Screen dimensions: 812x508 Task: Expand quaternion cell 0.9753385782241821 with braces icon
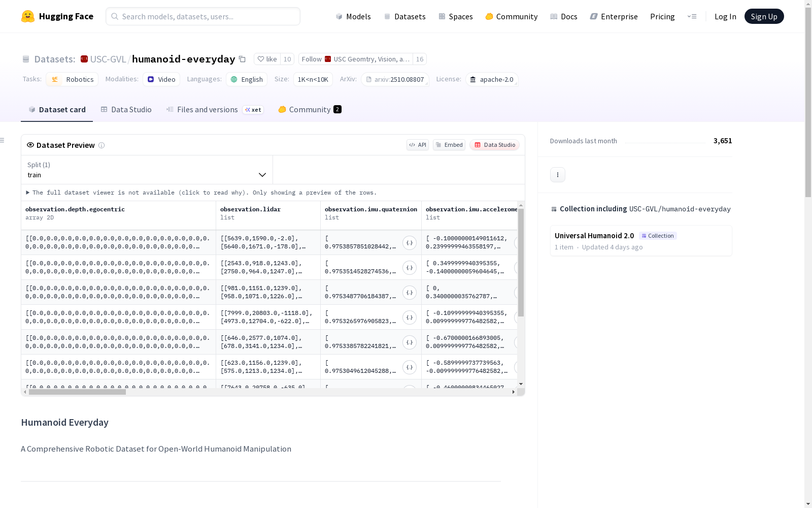pos(410,342)
